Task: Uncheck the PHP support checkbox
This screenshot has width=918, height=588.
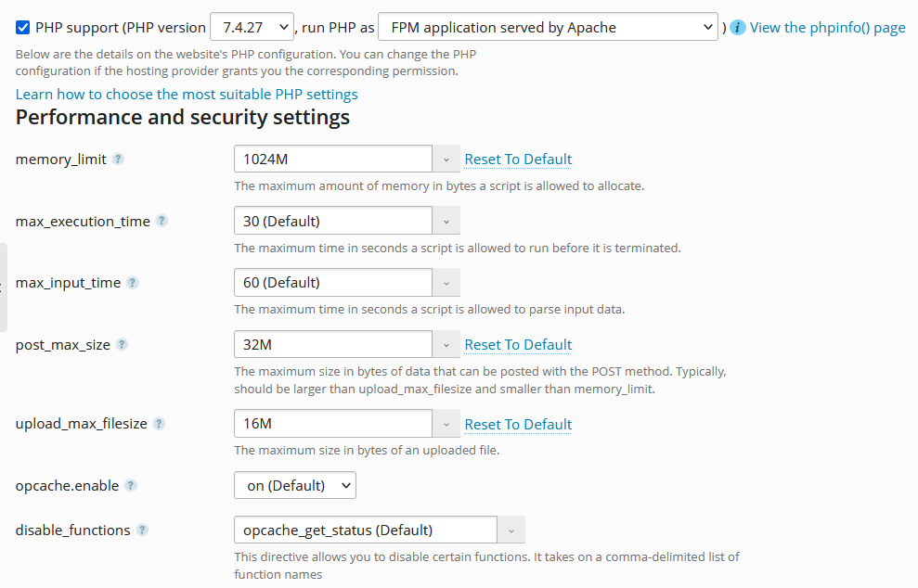Action: click(x=23, y=28)
